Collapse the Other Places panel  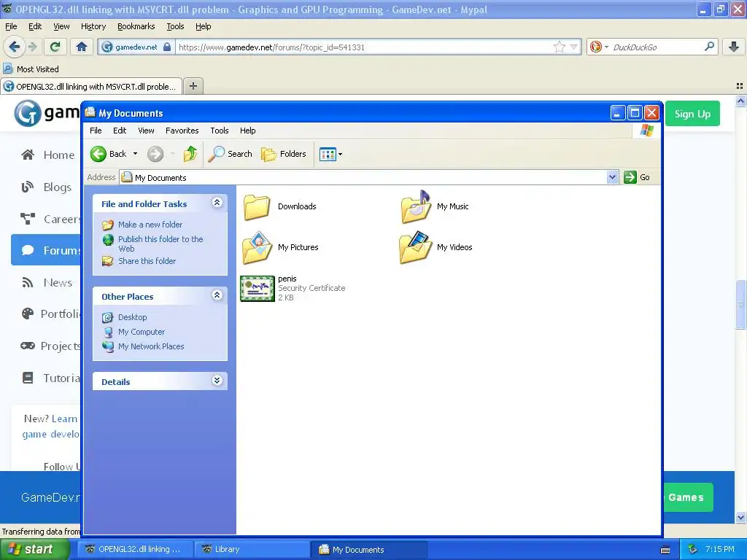(217, 295)
